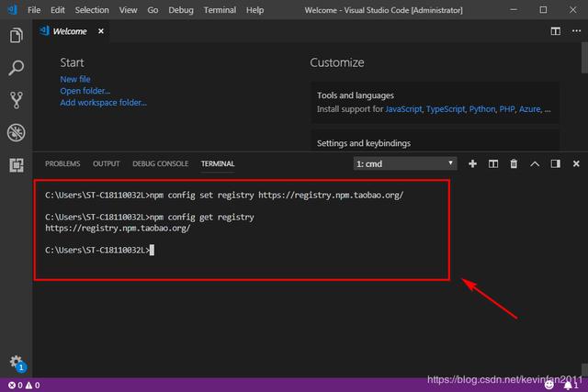Open editor More Actions ellipsis menu
Image resolution: width=588 pixels, height=392 pixels.
click(575, 30)
